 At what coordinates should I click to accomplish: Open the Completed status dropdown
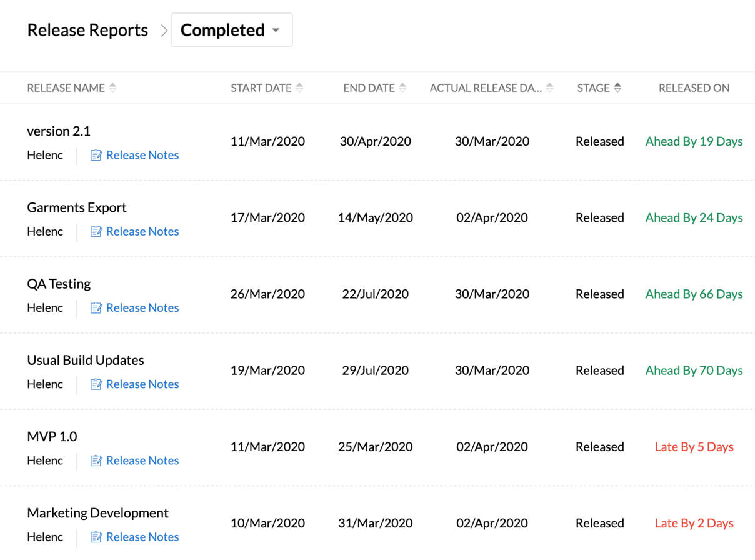coord(231,30)
